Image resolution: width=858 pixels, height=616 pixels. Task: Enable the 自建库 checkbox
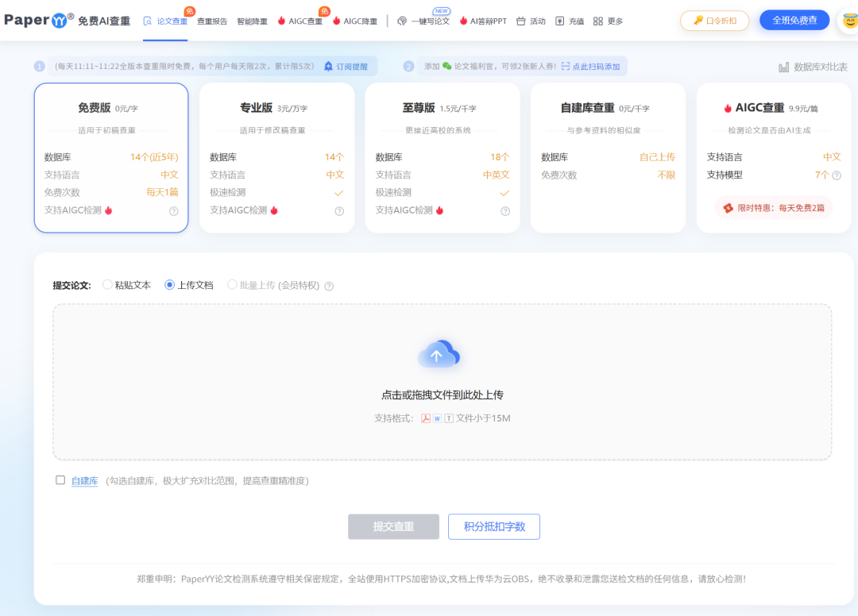point(60,480)
